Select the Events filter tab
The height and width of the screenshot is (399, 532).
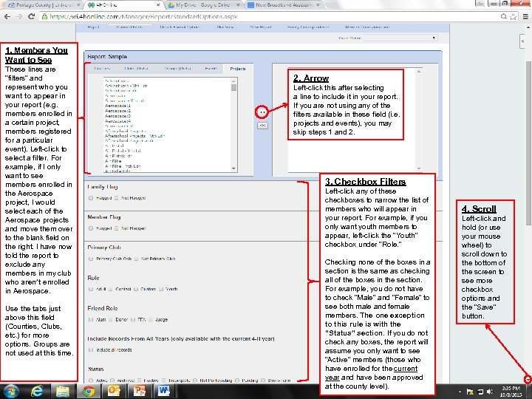[x=211, y=69]
